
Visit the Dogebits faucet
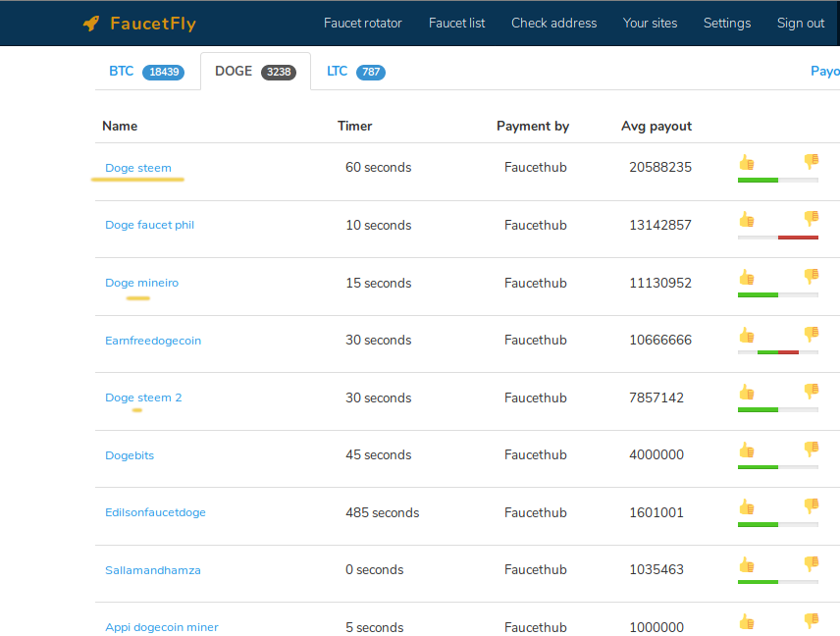tap(130, 455)
